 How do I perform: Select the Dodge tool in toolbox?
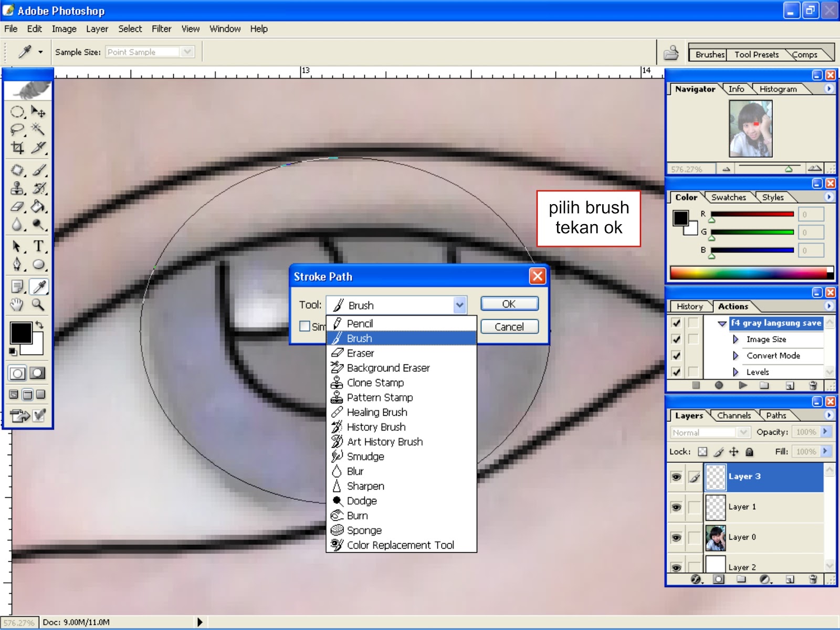click(x=38, y=225)
